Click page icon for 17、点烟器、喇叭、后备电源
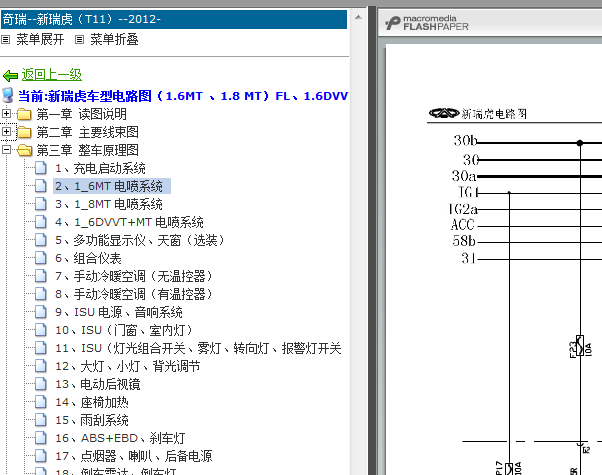 coord(41,456)
